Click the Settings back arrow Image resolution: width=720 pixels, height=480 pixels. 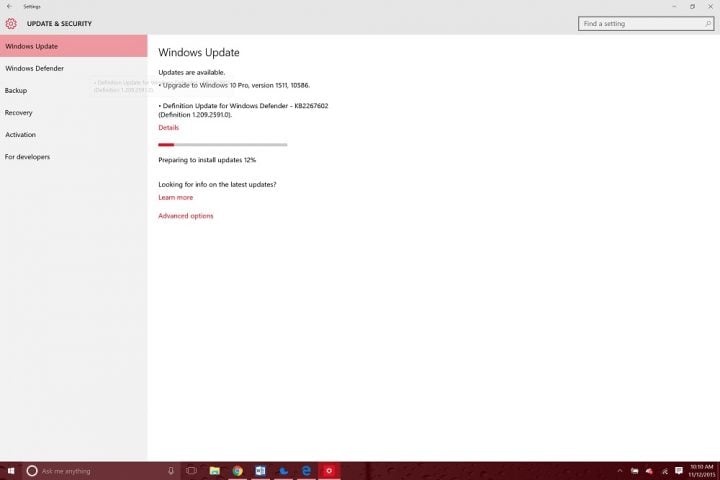pyautogui.click(x=10, y=6)
